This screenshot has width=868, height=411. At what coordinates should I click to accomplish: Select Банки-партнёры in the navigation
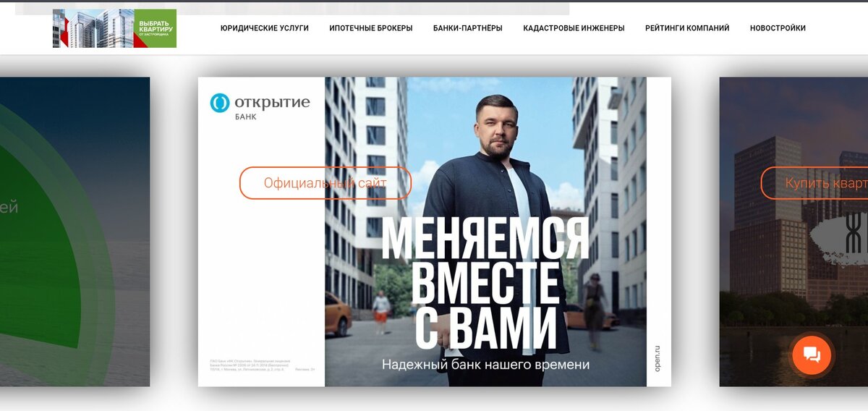point(468,28)
